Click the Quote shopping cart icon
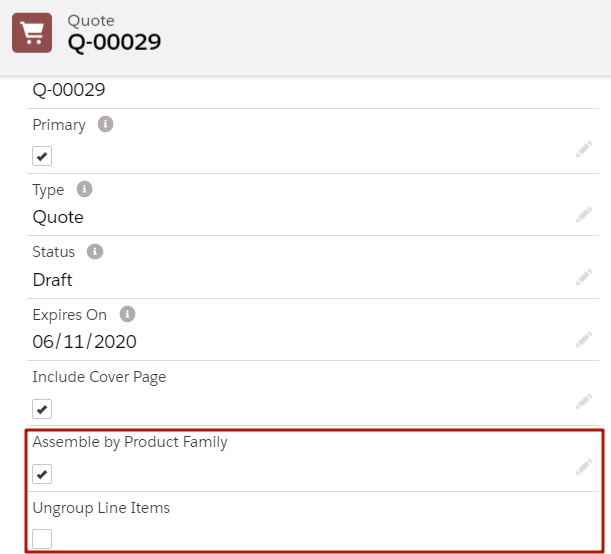Screen dimensions: 611x554 (x=32, y=33)
